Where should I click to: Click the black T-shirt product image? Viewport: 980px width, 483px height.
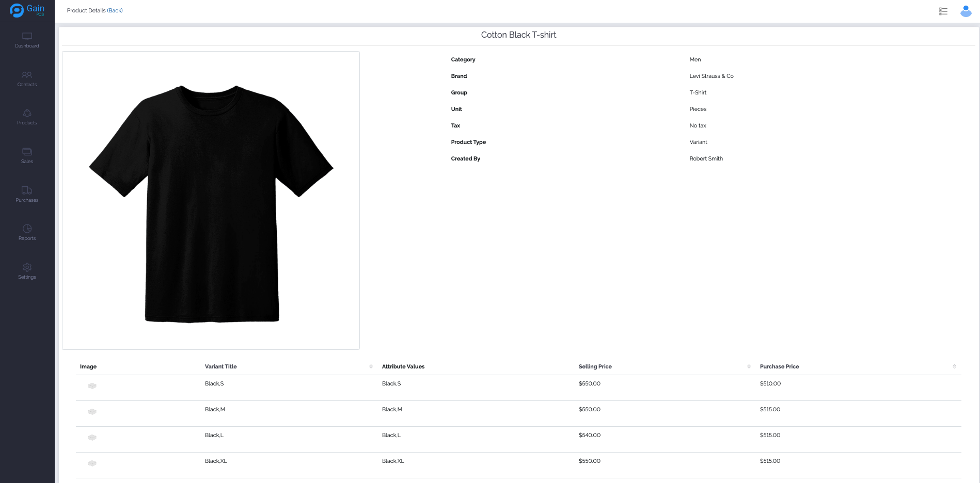click(211, 201)
